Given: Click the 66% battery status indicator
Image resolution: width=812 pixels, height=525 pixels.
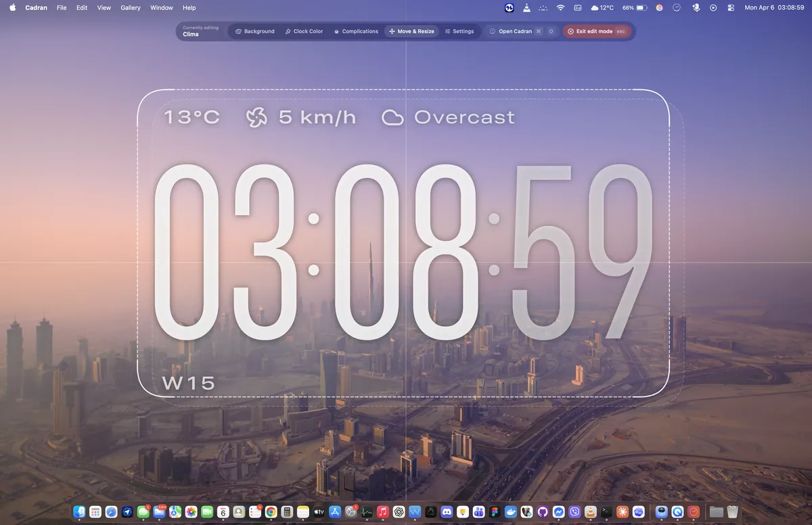Looking at the screenshot, I should point(635,7).
